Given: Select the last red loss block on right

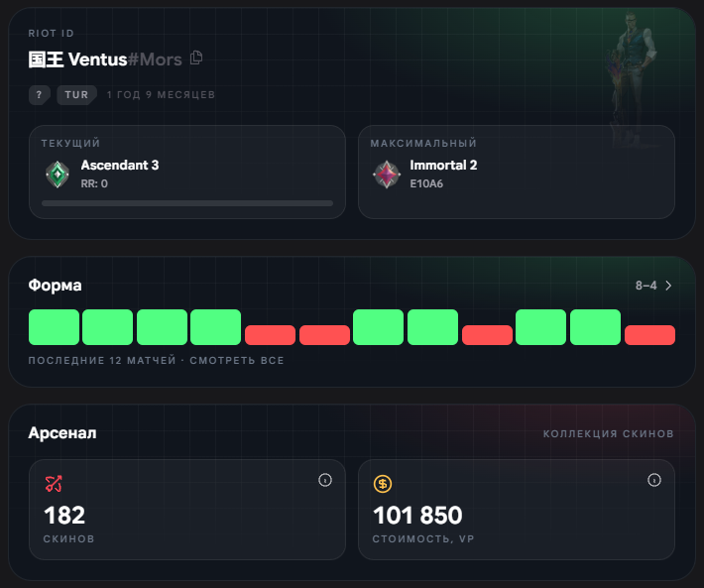Looking at the screenshot, I should point(649,335).
